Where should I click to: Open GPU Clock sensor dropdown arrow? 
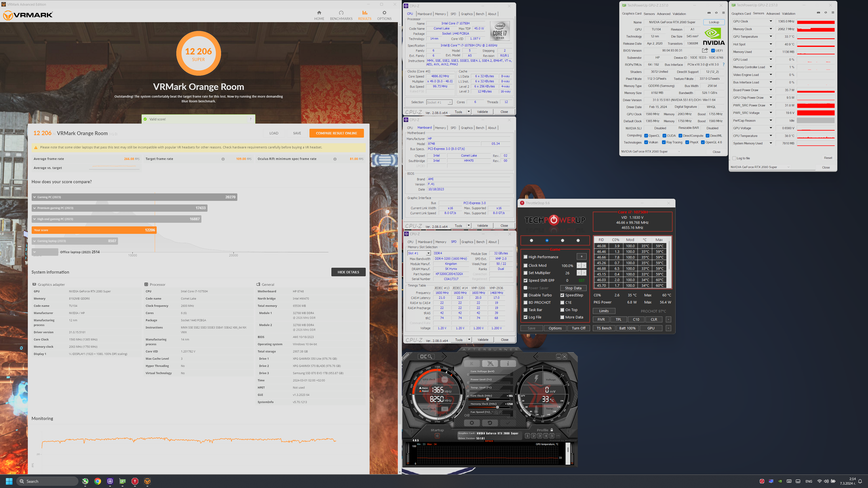point(771,21)
